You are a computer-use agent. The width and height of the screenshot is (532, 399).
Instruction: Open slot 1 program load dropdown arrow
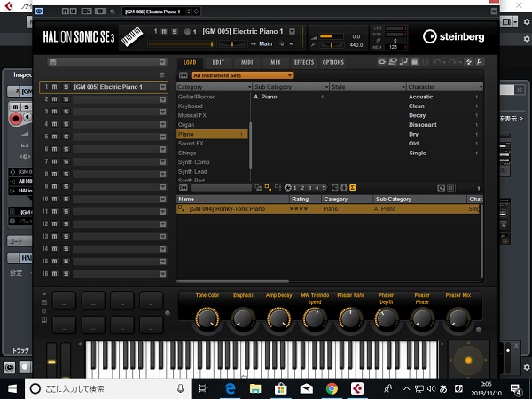[x=163, y=87]
